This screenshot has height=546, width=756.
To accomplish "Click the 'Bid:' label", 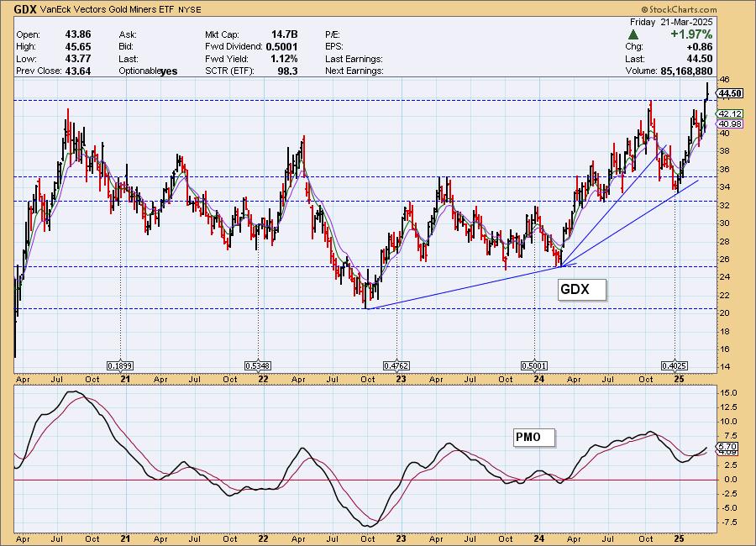I will point(126,47).
